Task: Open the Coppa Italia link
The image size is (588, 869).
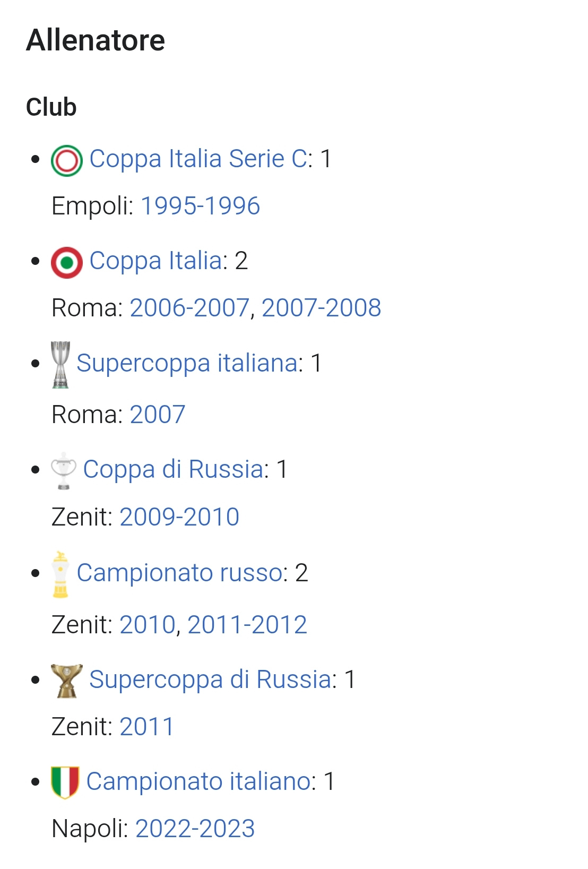Action: click(x=155, y=261)
